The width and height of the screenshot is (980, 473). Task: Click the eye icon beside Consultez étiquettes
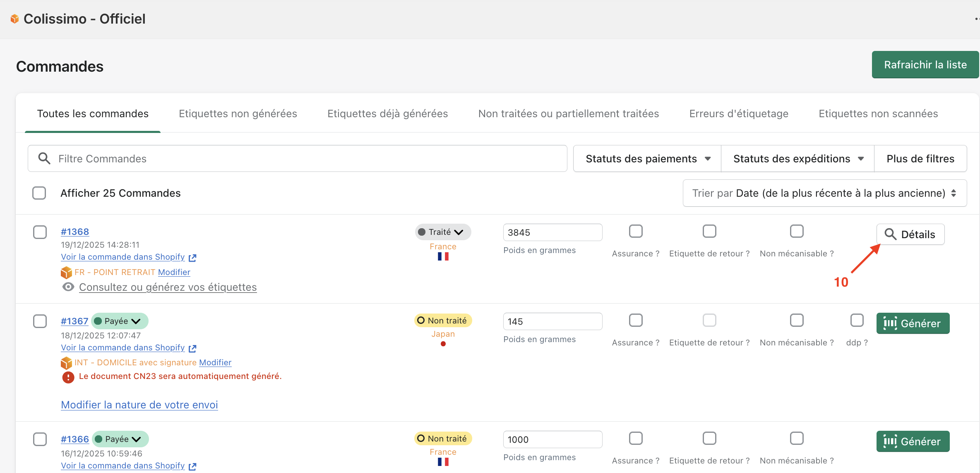68,287
